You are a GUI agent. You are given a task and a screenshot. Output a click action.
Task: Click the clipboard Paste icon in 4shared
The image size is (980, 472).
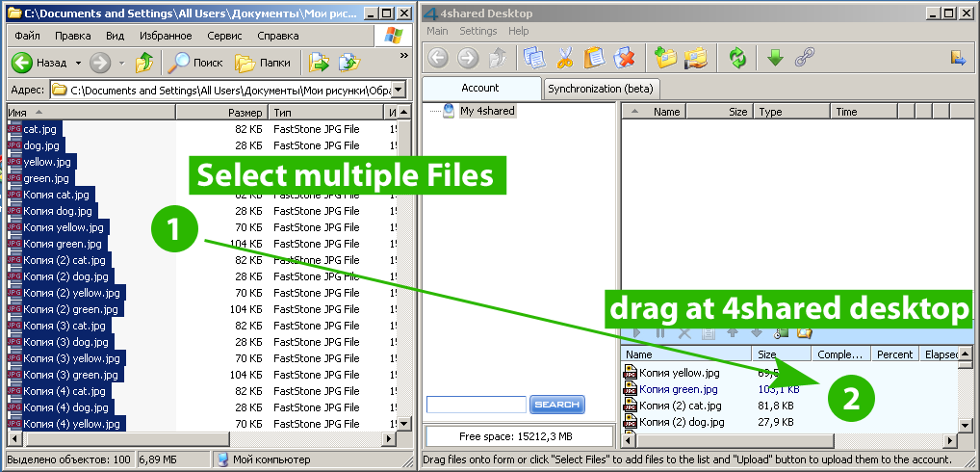[594, 59]
